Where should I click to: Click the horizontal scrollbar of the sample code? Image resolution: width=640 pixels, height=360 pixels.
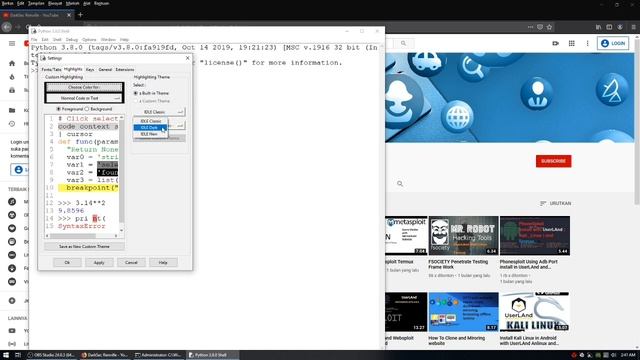click(x=82, y=236)
